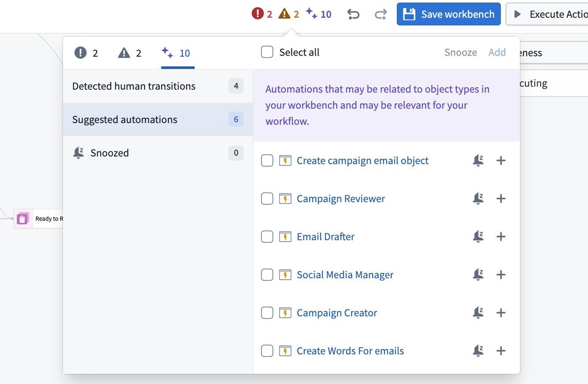Screen dimensions: 588x384
Task: Open the Snoozed category
Action: coord(158,153)
